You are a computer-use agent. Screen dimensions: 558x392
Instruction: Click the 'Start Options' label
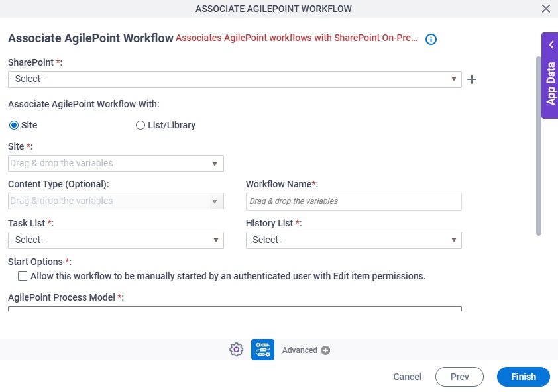click(40, 262)
